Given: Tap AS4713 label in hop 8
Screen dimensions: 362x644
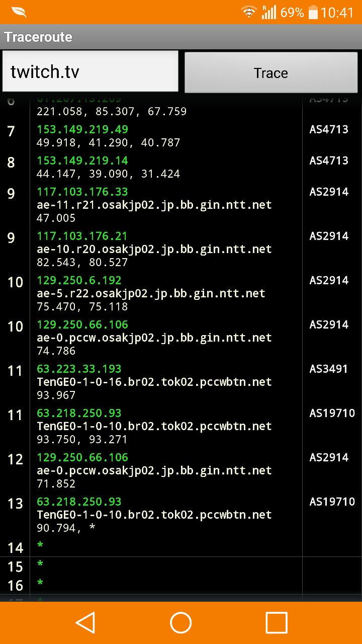Looking at the screenshot, I should [x=329, y=160].
